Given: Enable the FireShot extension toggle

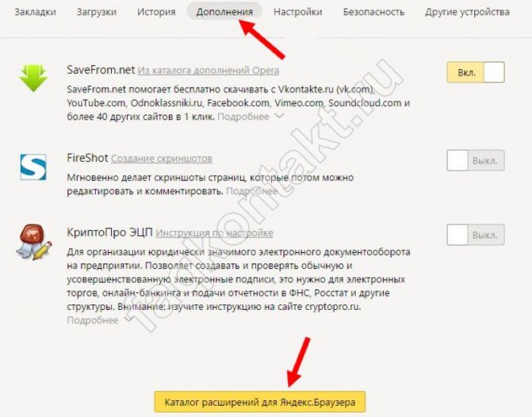Looking at the screenshot, I should point(476,160).
